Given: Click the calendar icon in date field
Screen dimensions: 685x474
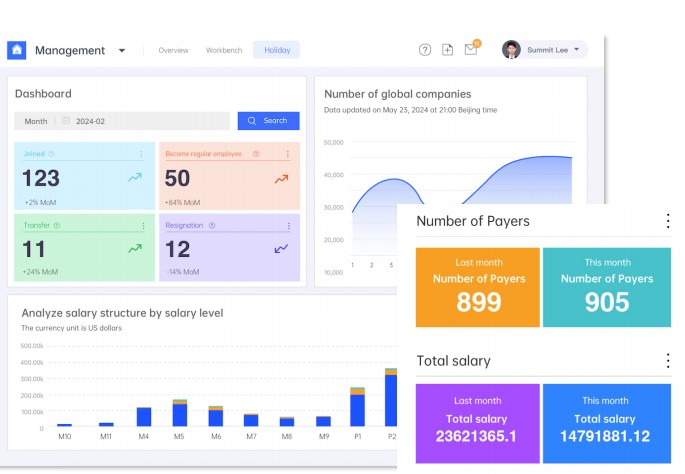Looking at the screenshot, I should click(x=66, y=121).
